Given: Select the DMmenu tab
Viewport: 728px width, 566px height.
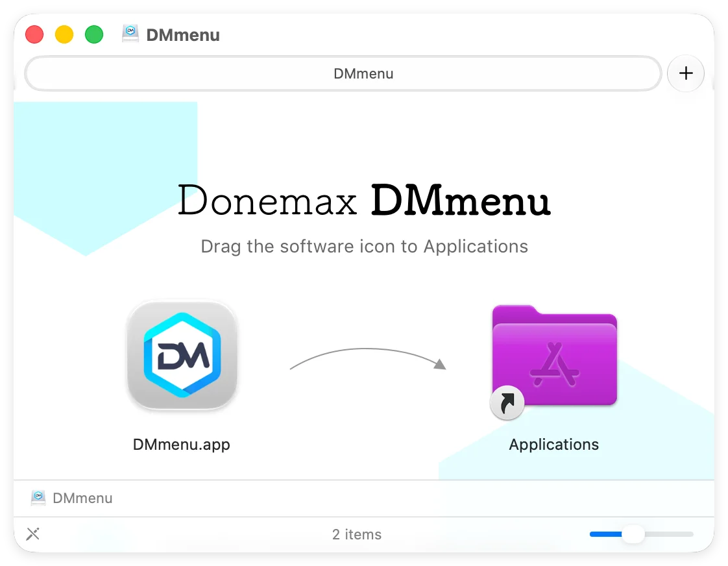Looking at the screenshot, I should click(x=343, y=73).
